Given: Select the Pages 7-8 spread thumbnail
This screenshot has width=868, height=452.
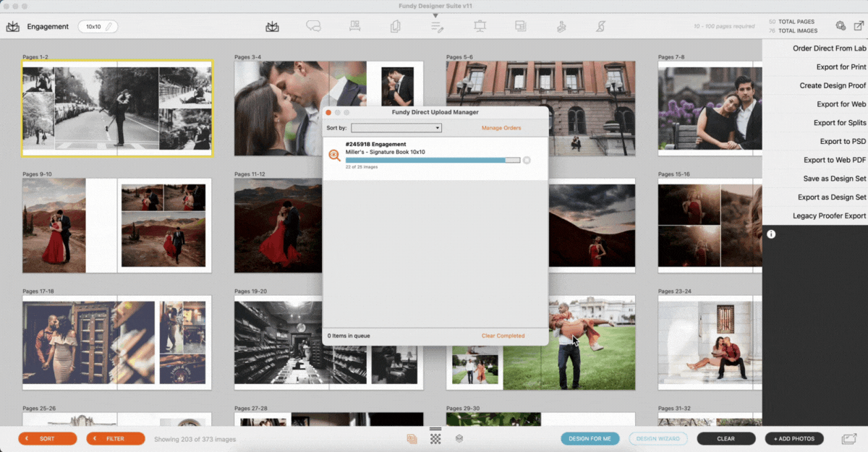Looking at the screenshot, I should pos(710,108).
